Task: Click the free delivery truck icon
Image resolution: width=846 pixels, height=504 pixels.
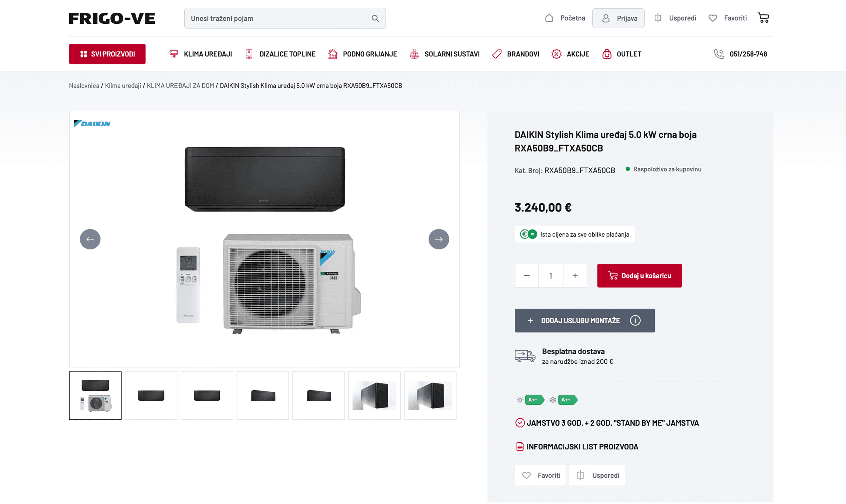Action: click(x=525, y=356)
